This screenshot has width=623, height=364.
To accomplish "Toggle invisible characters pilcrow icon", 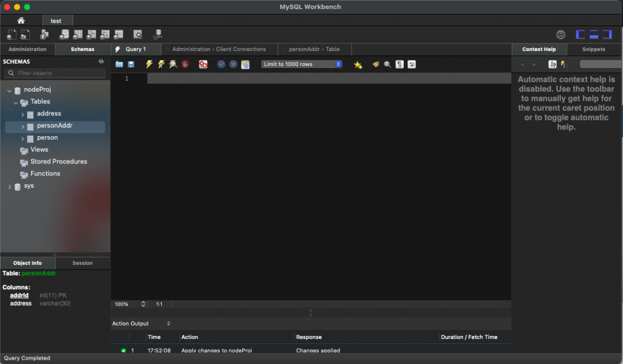I will click(x=400, y=64).
